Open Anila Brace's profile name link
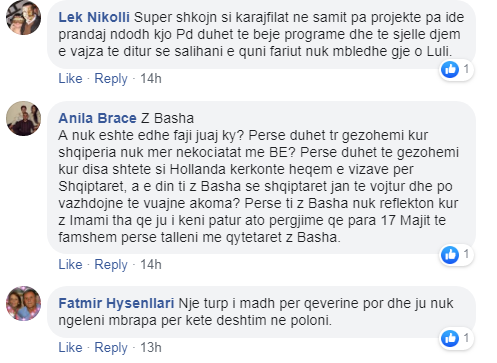 coord(97,118)
